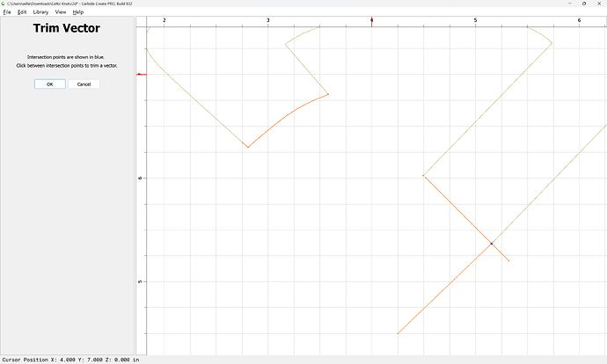Viewport: 607px width, 364px height.
Task: Click the Carbide Create app icon in title bar
Action: pyautogui.click(x=4, y=4)
